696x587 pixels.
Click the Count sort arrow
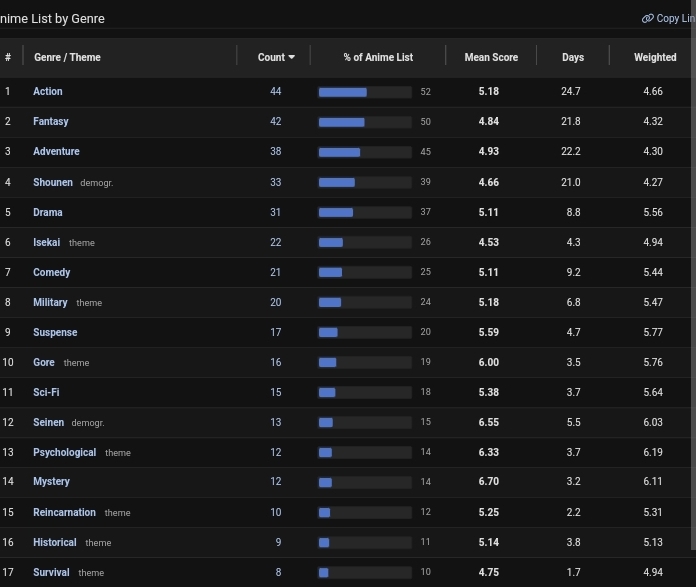point(292,57)
